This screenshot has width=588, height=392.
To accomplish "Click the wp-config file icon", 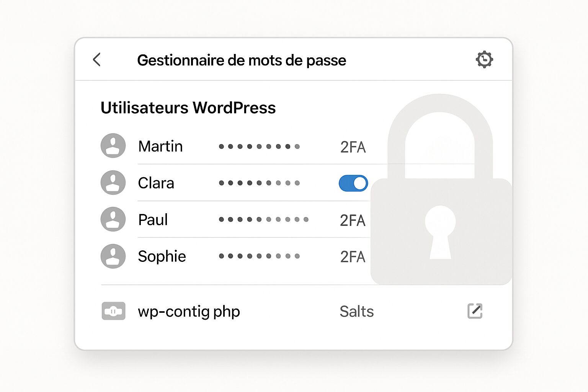I will 113,311.
